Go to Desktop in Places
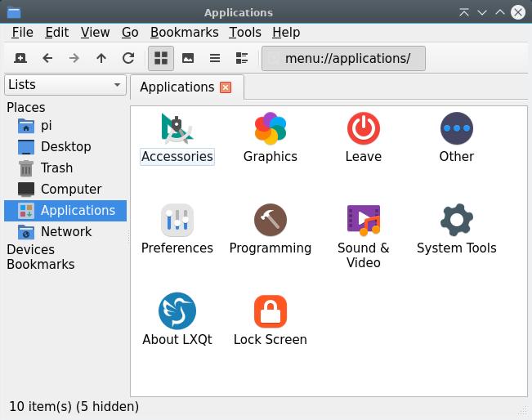This screenshot has height=420, width=532. click(65, 147)
